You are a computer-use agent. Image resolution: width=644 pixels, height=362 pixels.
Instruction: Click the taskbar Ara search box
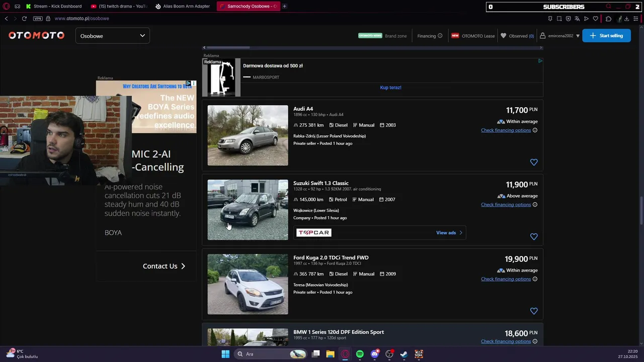coord(271,354)
